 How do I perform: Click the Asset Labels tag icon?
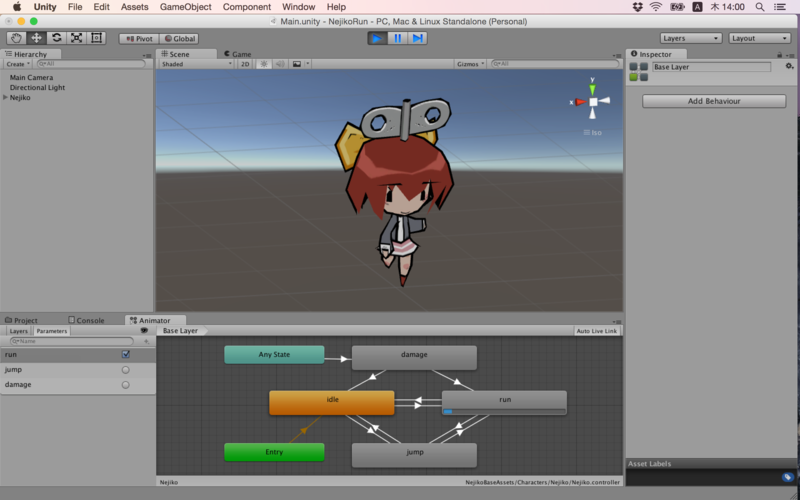[787, 477]
